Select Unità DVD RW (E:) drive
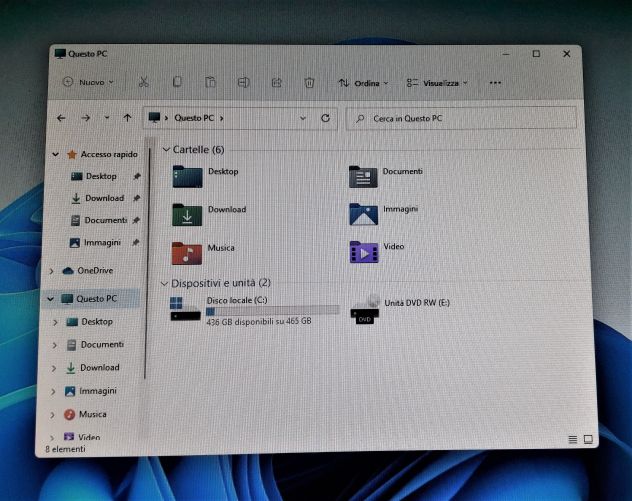Viewport: 632px width, 501px height. [400, 310]
